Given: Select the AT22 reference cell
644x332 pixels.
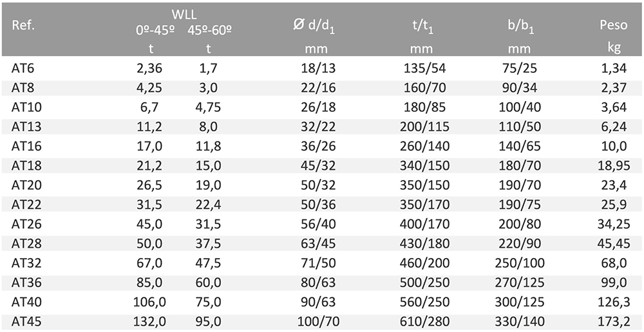Looking at the screenshot, I should pyautogui.click(x=26, y=205).
